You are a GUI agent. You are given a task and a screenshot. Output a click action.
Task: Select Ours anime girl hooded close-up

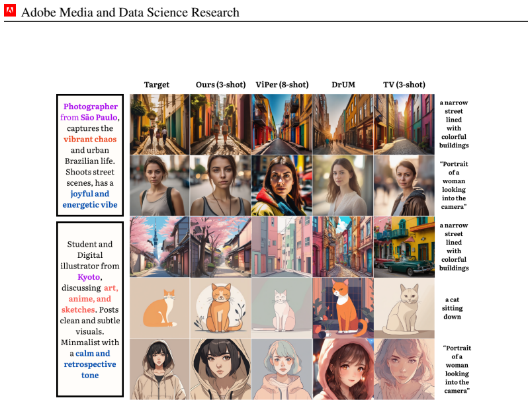(x=220, y=370)
